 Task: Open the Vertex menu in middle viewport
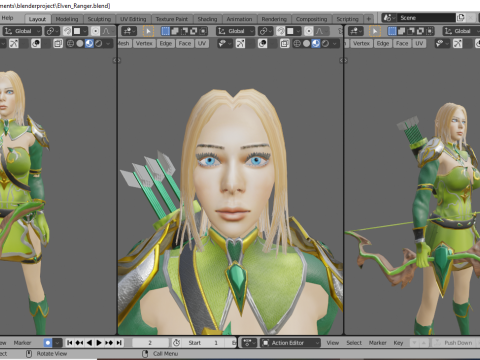pos(144,43)
